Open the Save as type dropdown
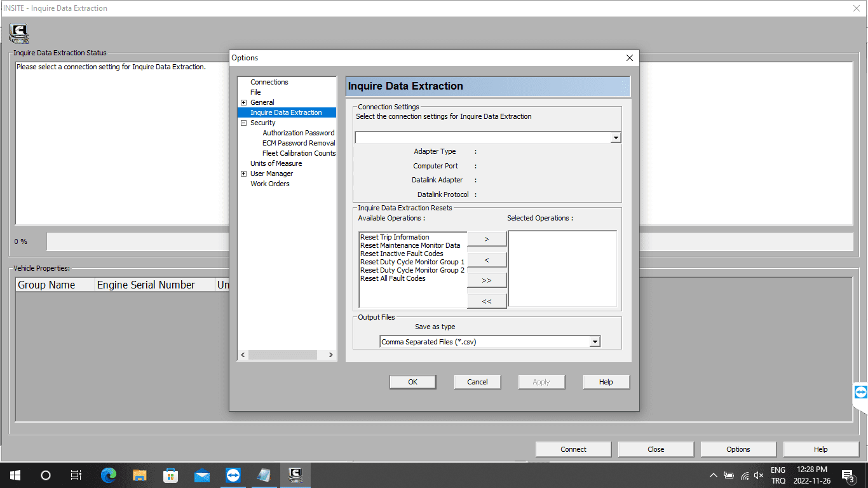The image size is (868, 488). (595, 342)
